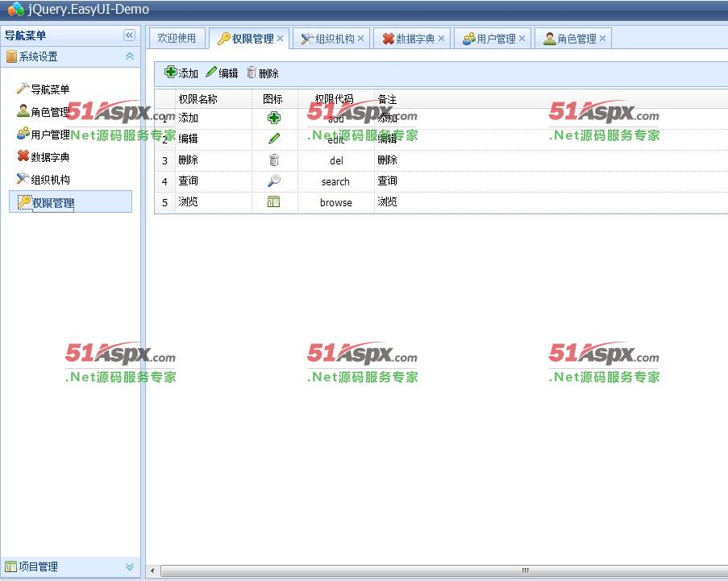Image resolution: width=728 pixels, height=581 pixels.
Task: Close the 权限管理 tab
Action: (x=280, y=39)
